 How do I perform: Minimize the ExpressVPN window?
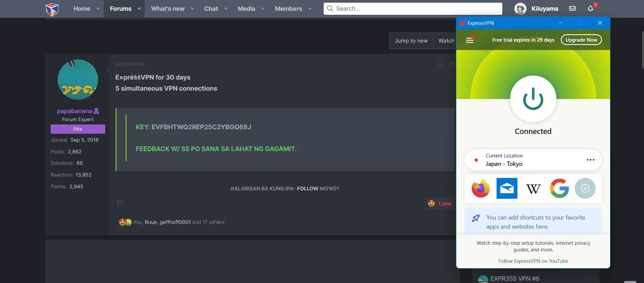point(560,23)
